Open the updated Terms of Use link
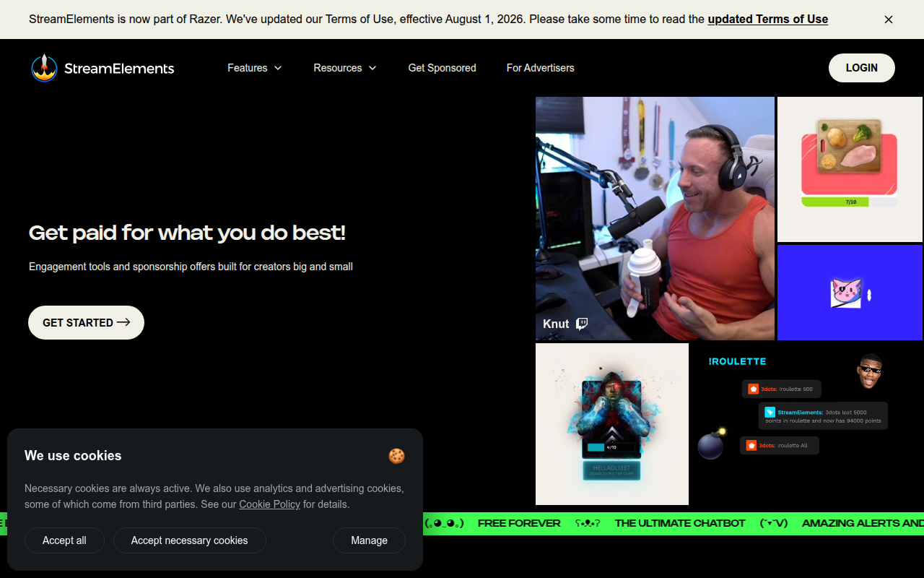Image resolution: width=924 pixels, height=578 pixels. tap(767, 20)
